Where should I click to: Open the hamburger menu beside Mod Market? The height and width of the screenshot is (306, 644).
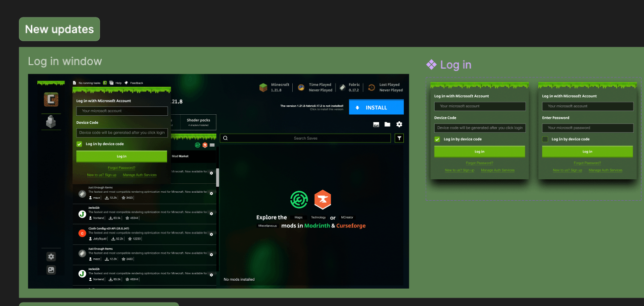click(212, 144)
